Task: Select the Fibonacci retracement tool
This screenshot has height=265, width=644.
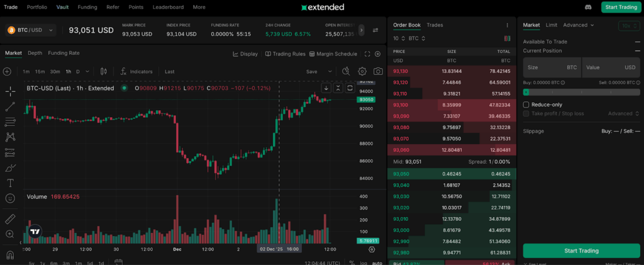Action: click(x=10, y=122)
